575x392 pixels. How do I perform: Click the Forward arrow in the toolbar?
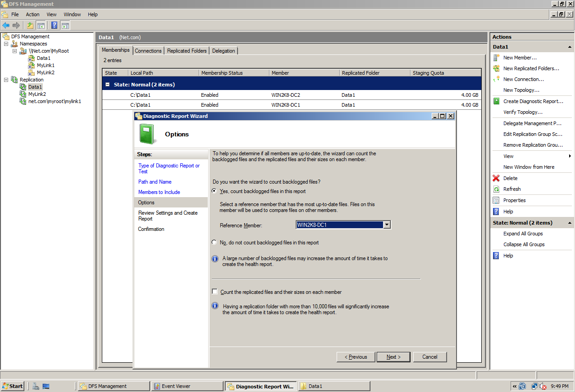tap(16, 25)
